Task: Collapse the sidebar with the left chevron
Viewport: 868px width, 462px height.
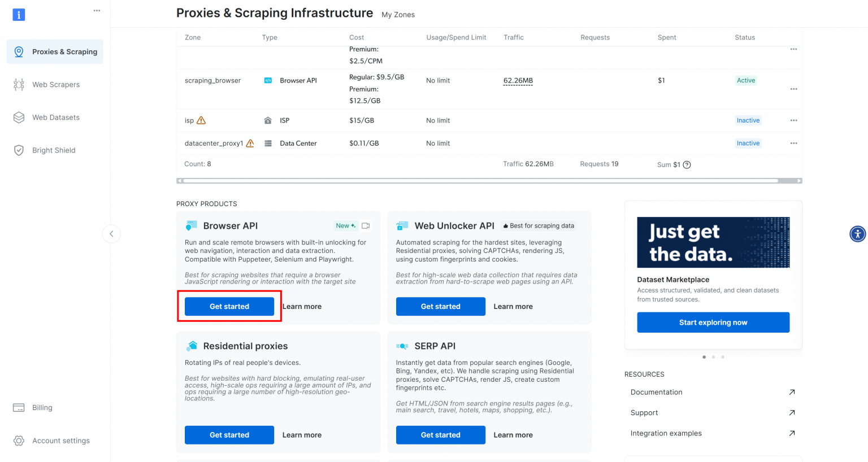Action: (111, 234)
